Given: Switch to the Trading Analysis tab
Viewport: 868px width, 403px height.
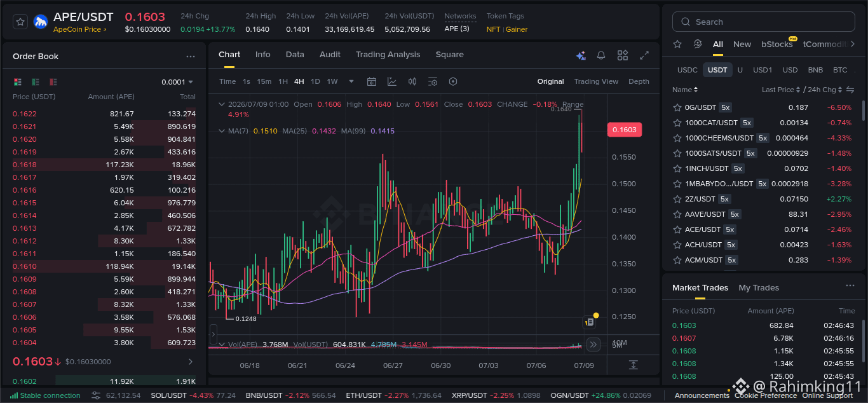Looking at the screenshot, I should click(x=388, y=55).
